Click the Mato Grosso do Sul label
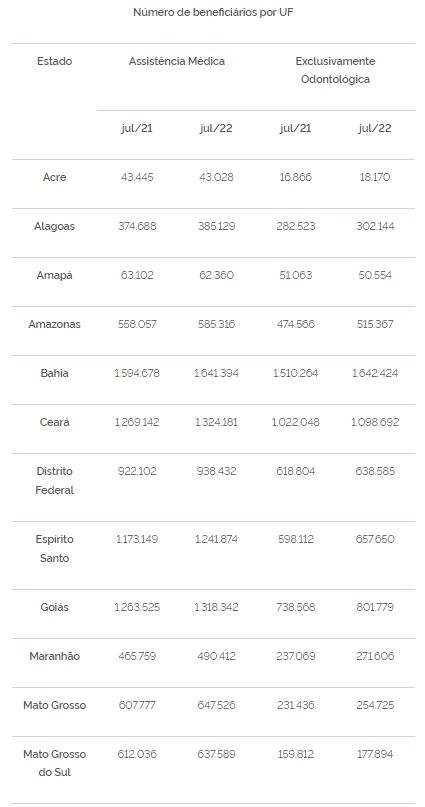The image size is (425, 807). tap(55, 763)
